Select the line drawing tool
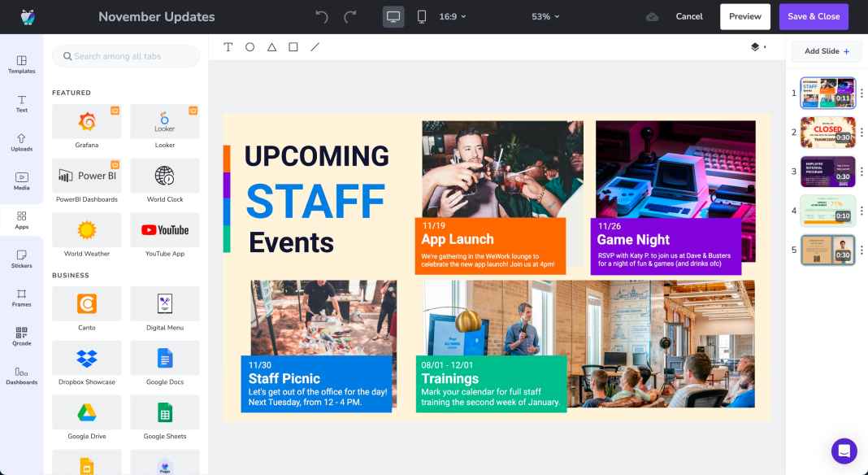868x475 pixels. 315,46
